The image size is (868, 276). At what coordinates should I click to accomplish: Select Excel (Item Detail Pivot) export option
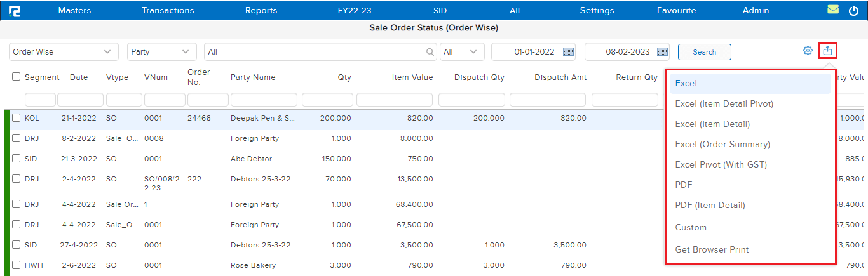[724, 104]
